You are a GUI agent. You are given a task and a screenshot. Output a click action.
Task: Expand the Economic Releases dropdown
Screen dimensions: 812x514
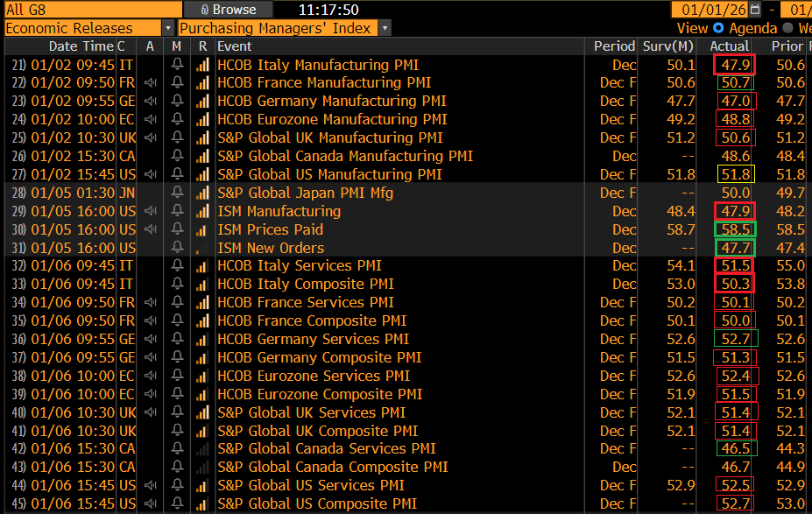[x=166, y=28]
